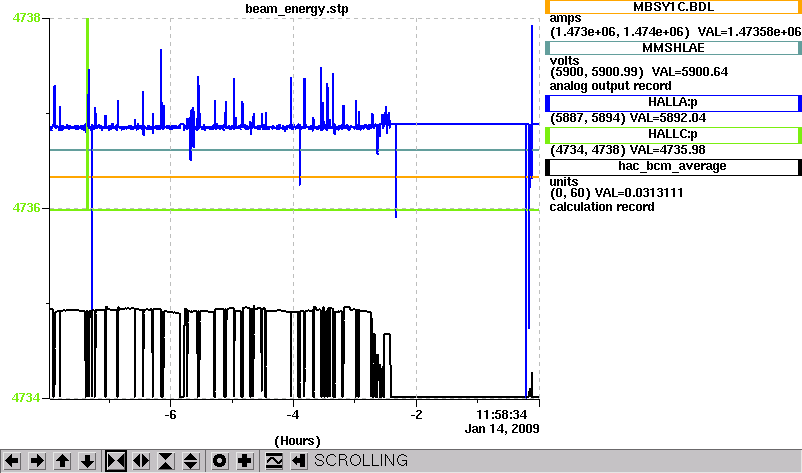Click the 'volts' unit label
Screen dimensions: 802x473
pos(564,61)
